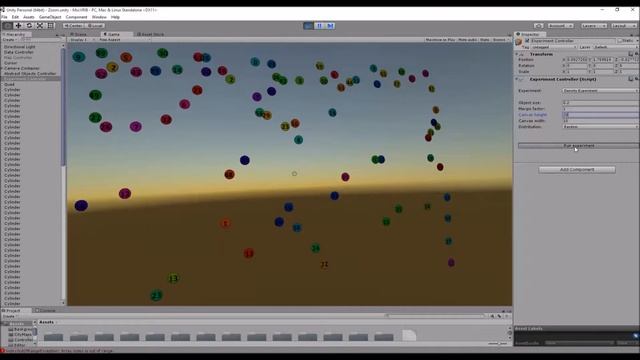Viewport: 640px width, 360px height.
Task: Select the Hand tool in the toolbar
Action: [7, 25]
